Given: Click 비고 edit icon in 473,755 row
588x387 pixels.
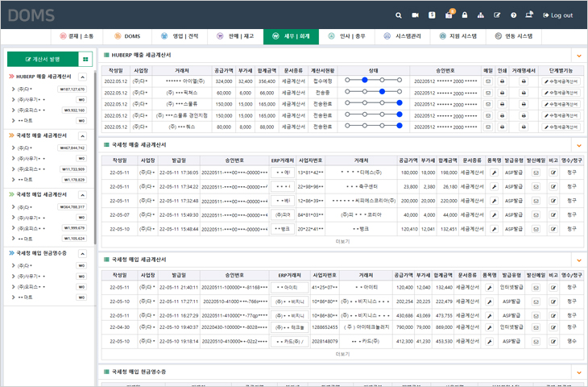Looking at the screenshot, I should click(x=553, y=316).
